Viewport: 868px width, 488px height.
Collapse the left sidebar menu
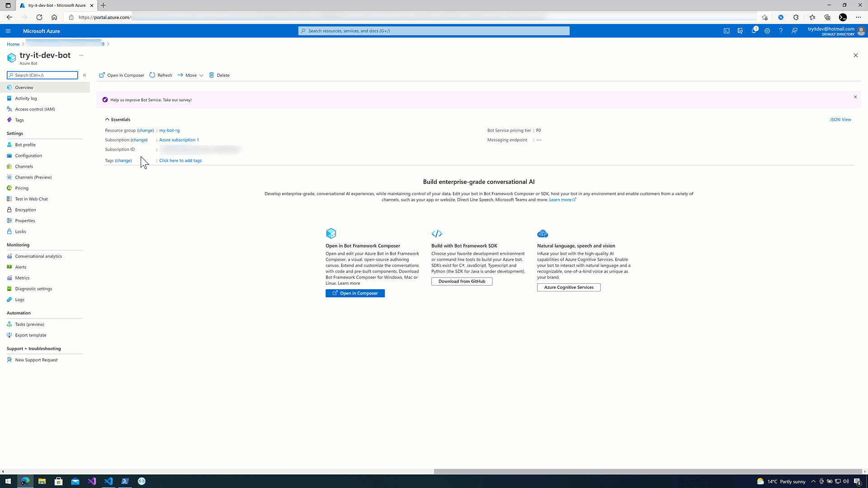(85, 75)
